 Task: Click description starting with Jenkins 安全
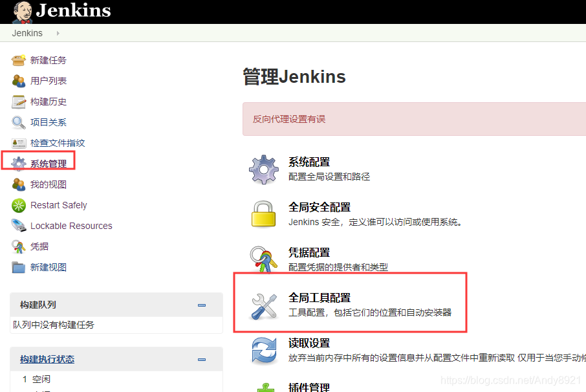376,222
